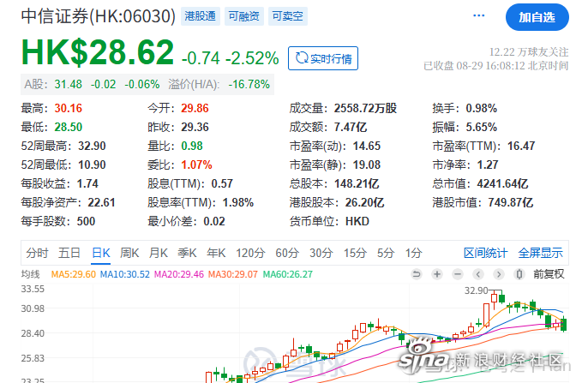The image size is (588, 383).
Task: Click the 今开 value 29.86
Action: click(x=195, y=108)
